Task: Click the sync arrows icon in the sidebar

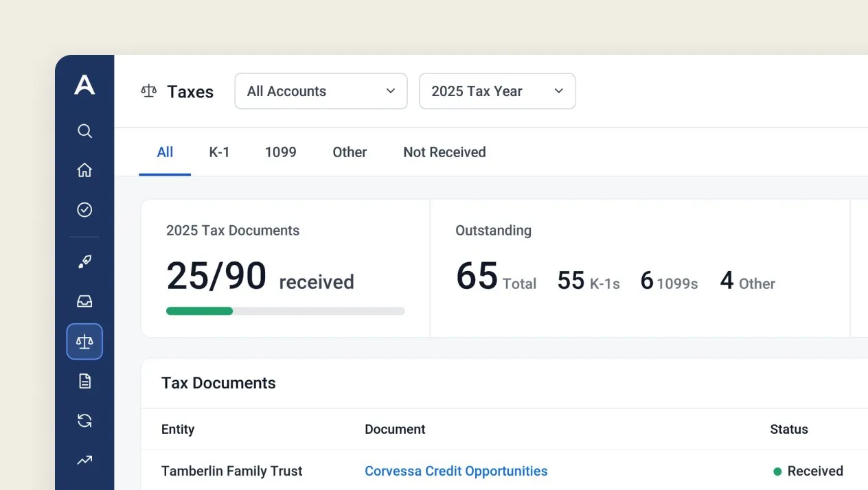Action: (84, 421)
